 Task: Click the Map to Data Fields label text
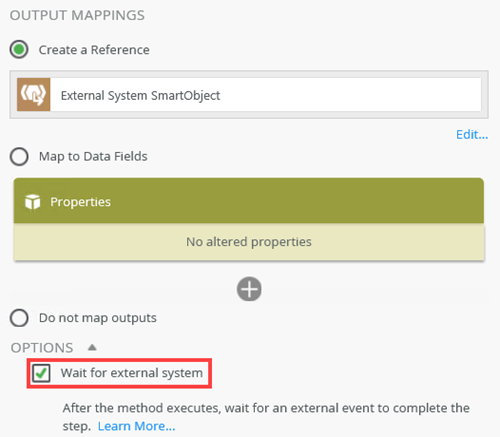(93, 156)
